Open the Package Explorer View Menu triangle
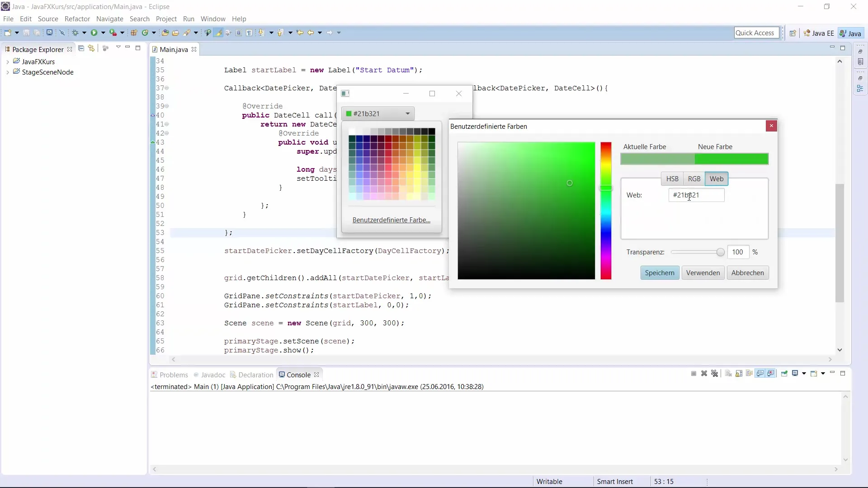Image resolution: width=868 pixels, height=488 pixels. 118,47
